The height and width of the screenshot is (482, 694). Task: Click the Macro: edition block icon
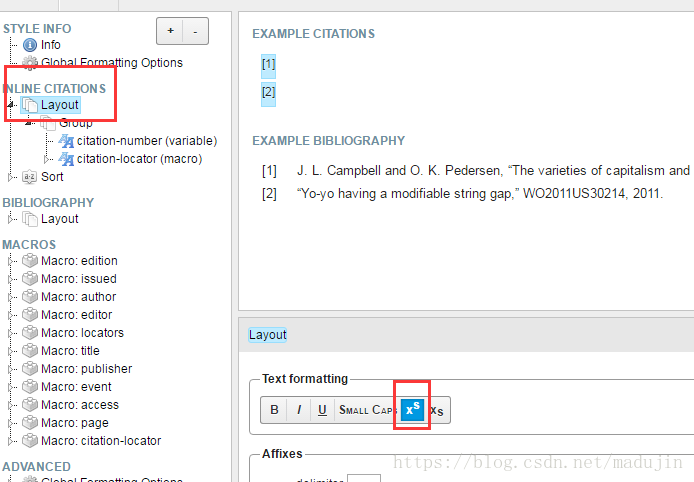point(30,261)
